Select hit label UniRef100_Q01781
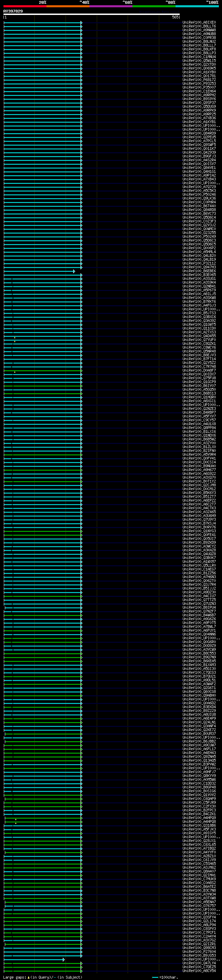This screenshot has width=222, height=980. (x=199, y=76)
